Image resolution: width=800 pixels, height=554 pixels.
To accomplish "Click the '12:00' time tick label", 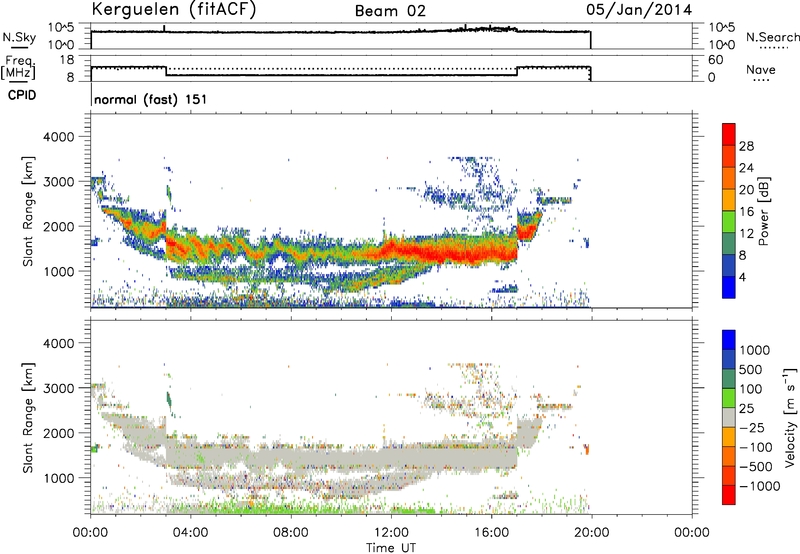I will pos(391,533).
